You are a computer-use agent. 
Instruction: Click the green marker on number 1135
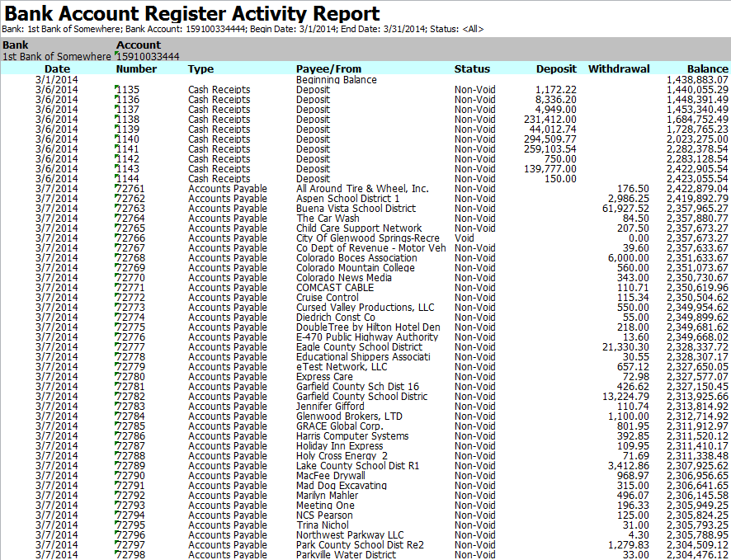point(118,87)
